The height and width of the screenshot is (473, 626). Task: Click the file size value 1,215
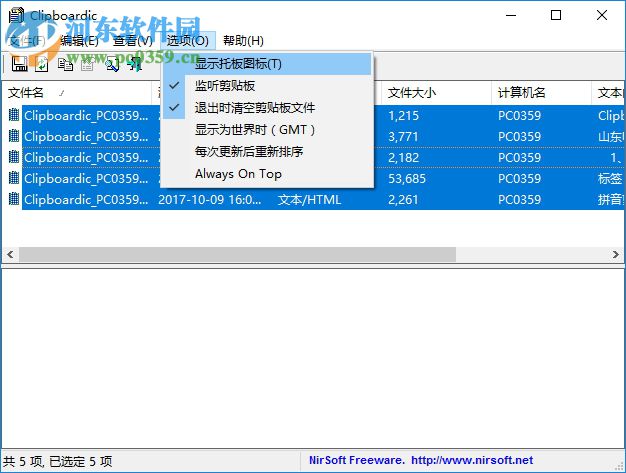point(404,116)
